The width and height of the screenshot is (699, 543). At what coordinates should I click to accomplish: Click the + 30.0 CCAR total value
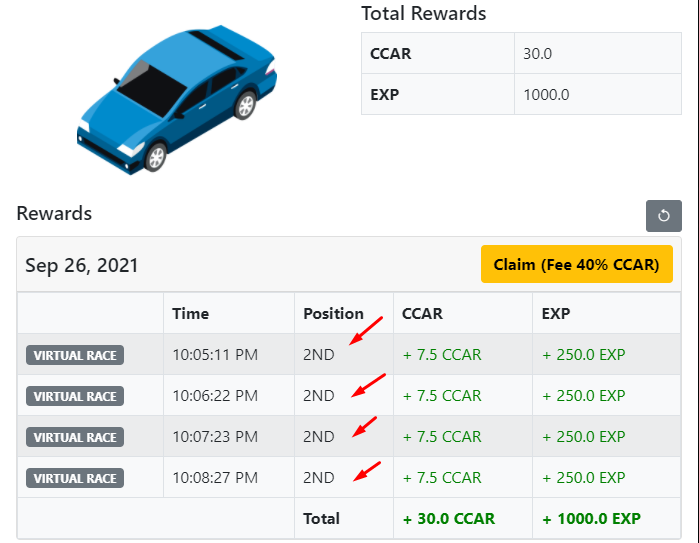449,519
